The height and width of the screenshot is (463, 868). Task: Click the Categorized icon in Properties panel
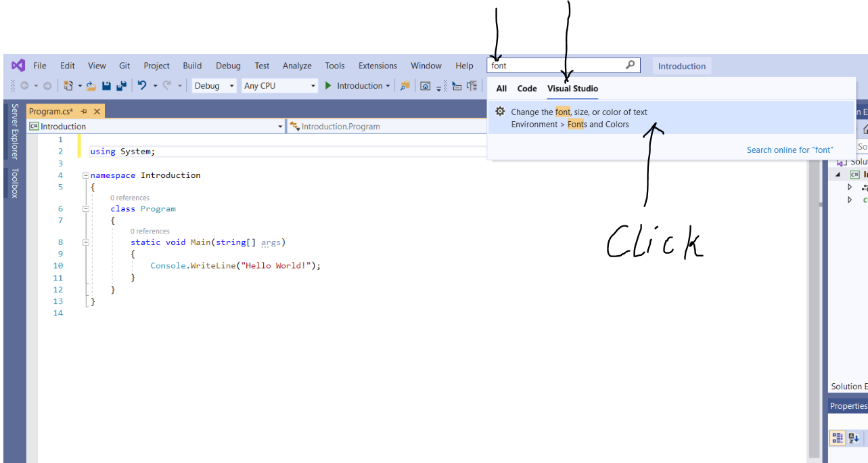(838, 438)
